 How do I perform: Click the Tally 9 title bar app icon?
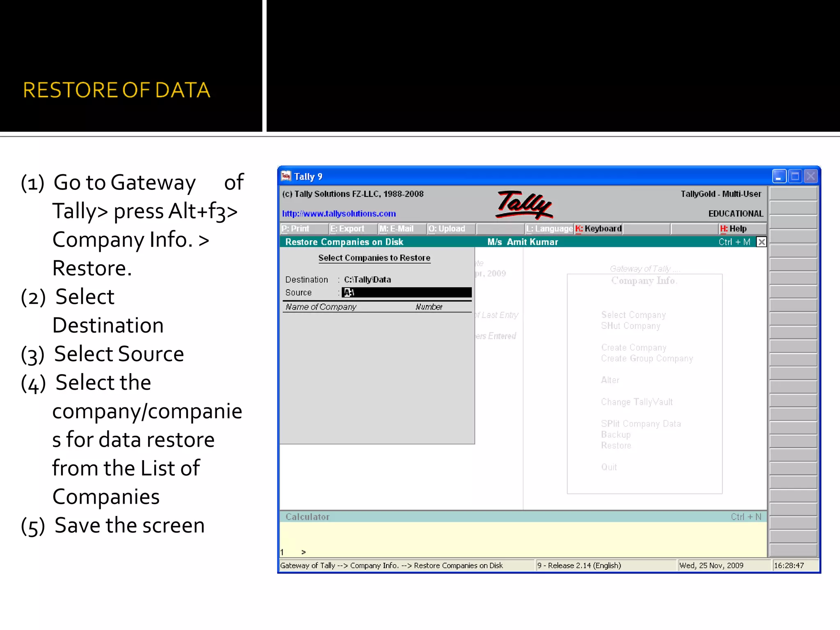[286, 176]
